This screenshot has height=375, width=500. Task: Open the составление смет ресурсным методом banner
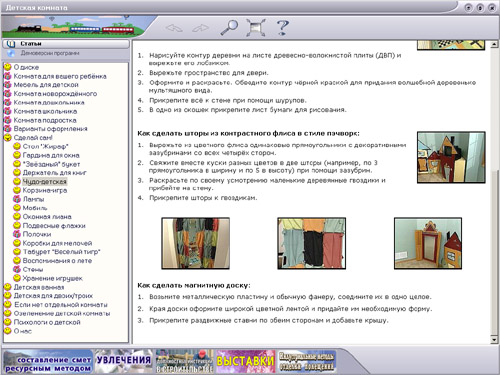coord(48,361)
